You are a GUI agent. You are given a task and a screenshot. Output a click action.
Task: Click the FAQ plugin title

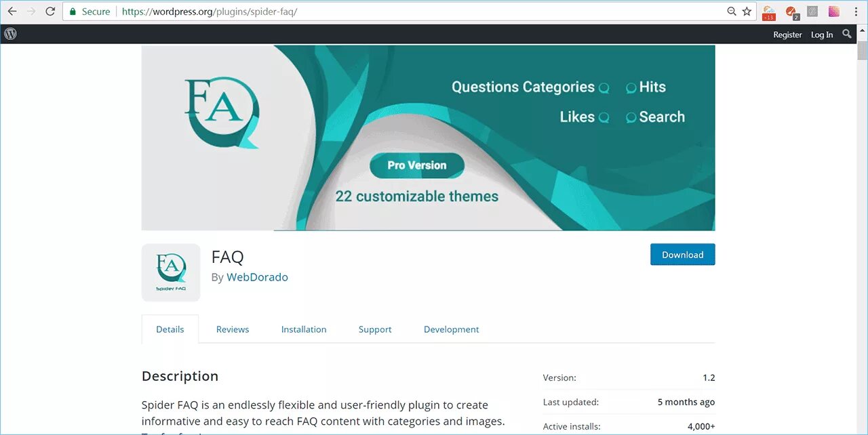click(228, 257)
